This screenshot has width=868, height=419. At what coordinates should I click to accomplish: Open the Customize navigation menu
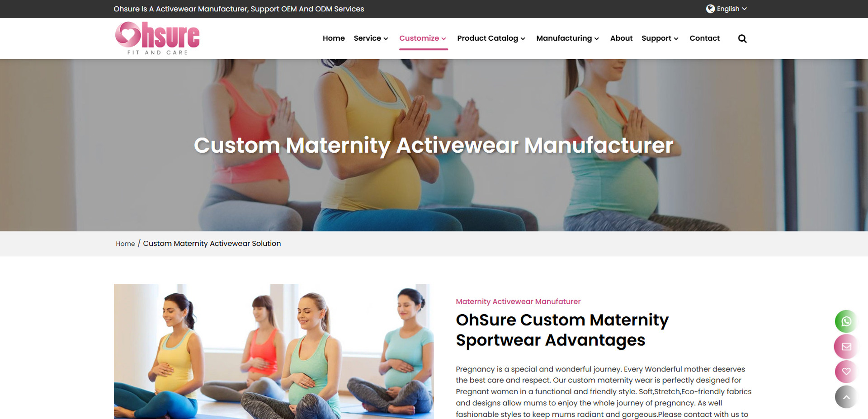pyautogui.click(x=423, y=38)
